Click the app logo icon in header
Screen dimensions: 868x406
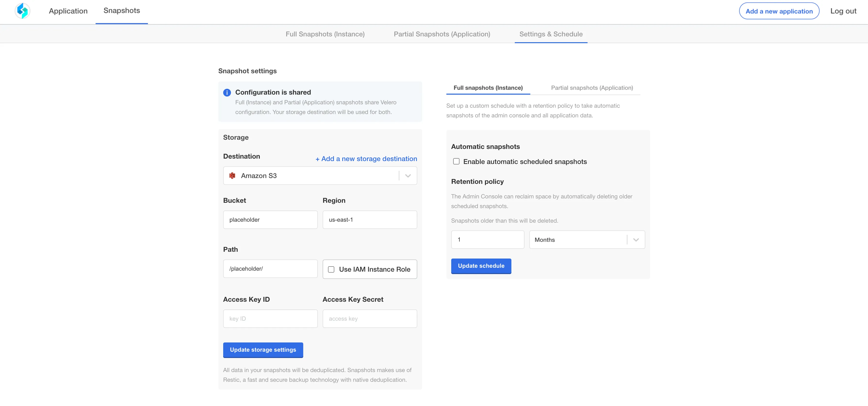click(23, 11)
